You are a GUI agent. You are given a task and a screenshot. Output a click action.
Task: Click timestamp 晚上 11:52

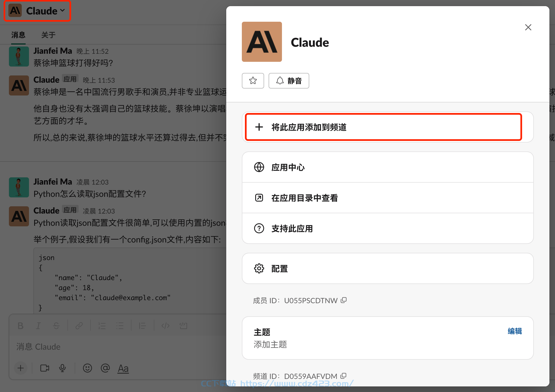coord(93,51)
